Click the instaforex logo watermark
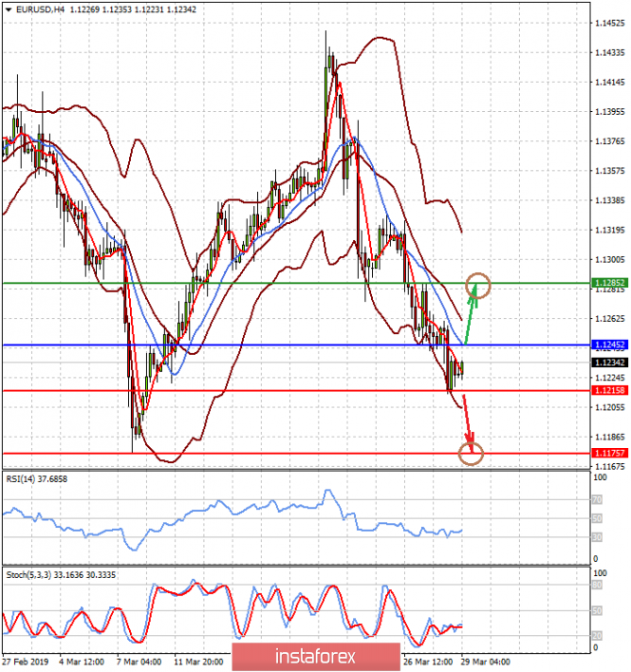 [315, 656]
